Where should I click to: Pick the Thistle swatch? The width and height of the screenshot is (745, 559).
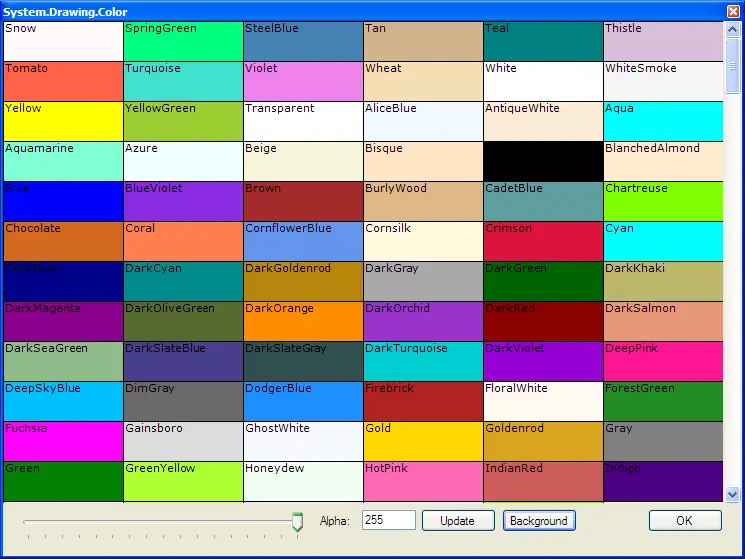[x=663, y=41]
